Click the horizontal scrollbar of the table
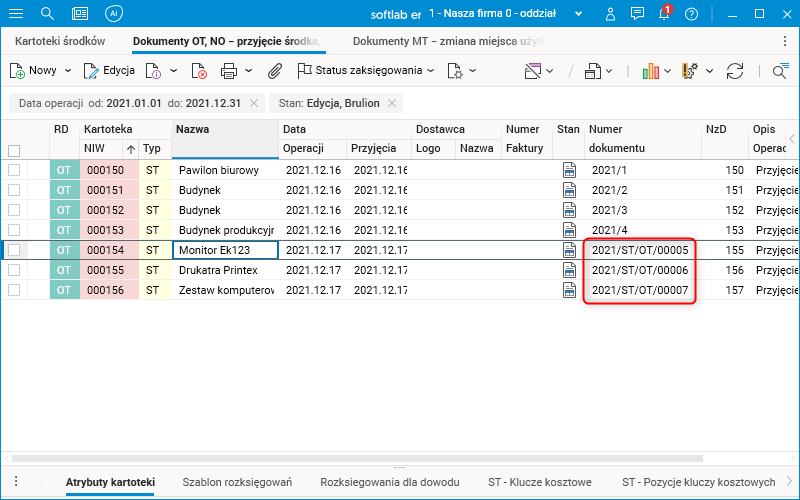Image resolution: width=800 pixels, height=500 pixels. [357, 458]
